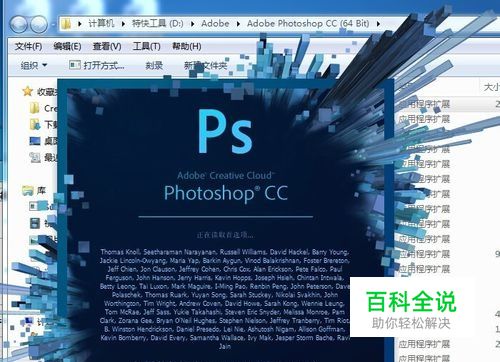The width and height of the screenshot is (500, 362).
Task: Open the 编辑(E) menu
Action: pos(67,46)
